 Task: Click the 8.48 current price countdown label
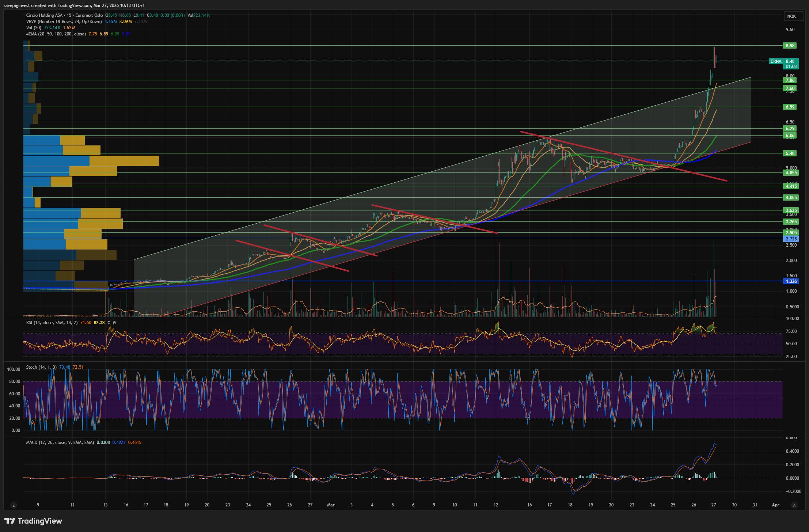click(791, 64)
